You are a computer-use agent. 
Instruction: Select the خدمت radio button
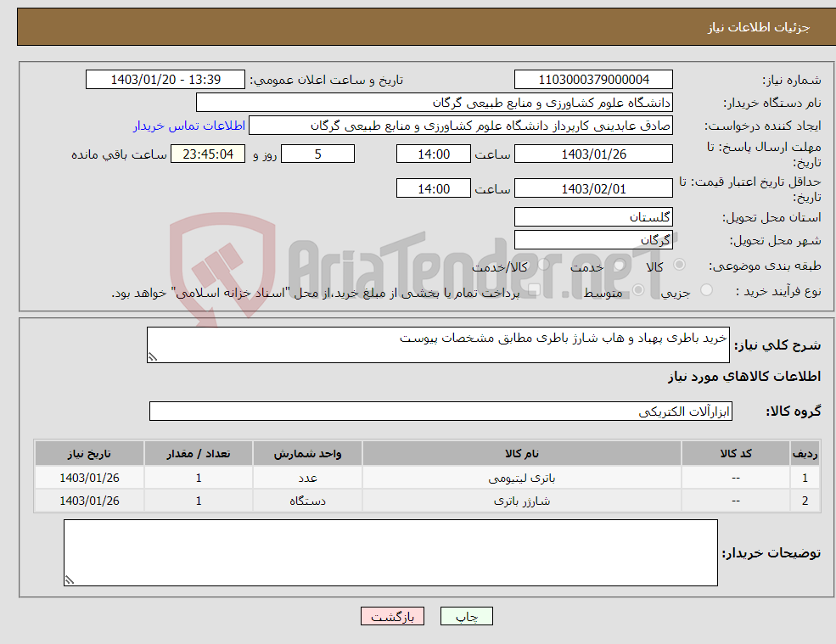(619, 265)
